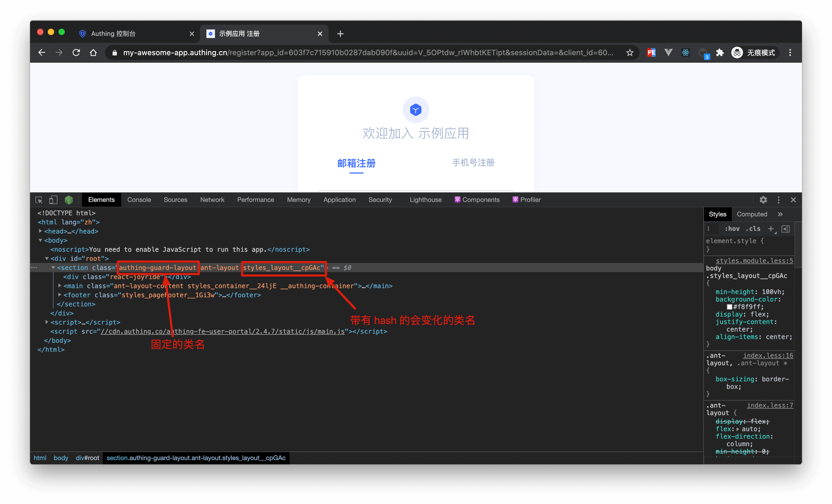Expand the head element node
This screenshot has width=832, height=504.
(40, 231)
